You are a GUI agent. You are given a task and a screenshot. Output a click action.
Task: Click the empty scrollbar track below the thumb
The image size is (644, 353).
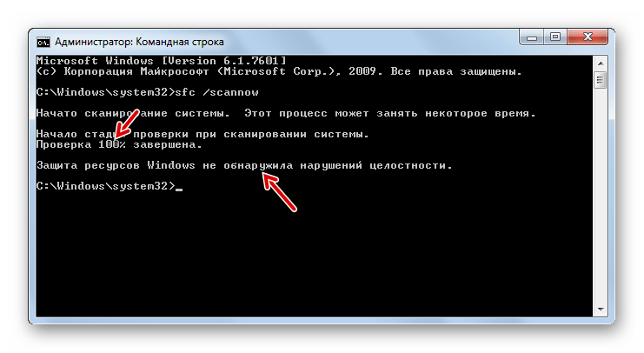601,196
